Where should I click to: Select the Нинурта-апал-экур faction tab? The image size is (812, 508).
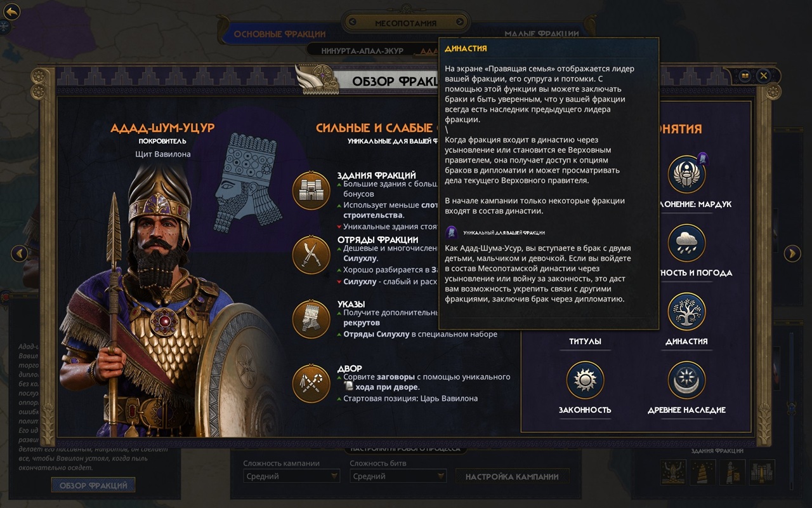[362, 51]
